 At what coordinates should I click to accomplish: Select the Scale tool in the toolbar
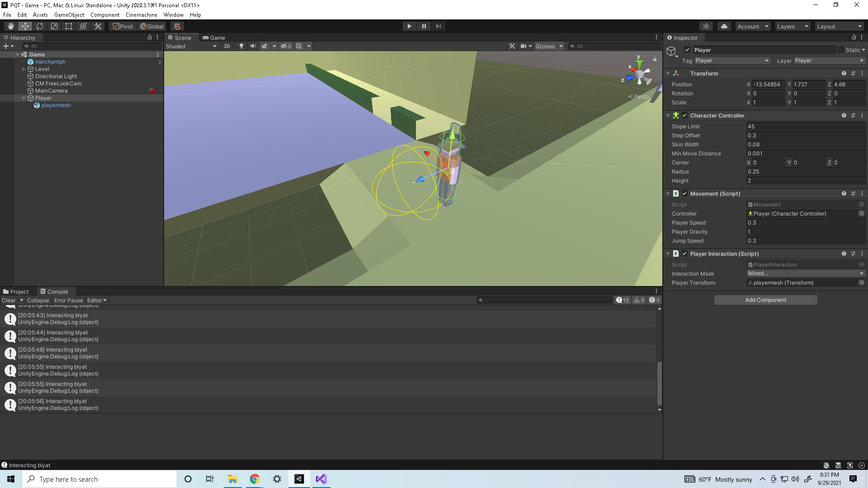click(54, 26)
